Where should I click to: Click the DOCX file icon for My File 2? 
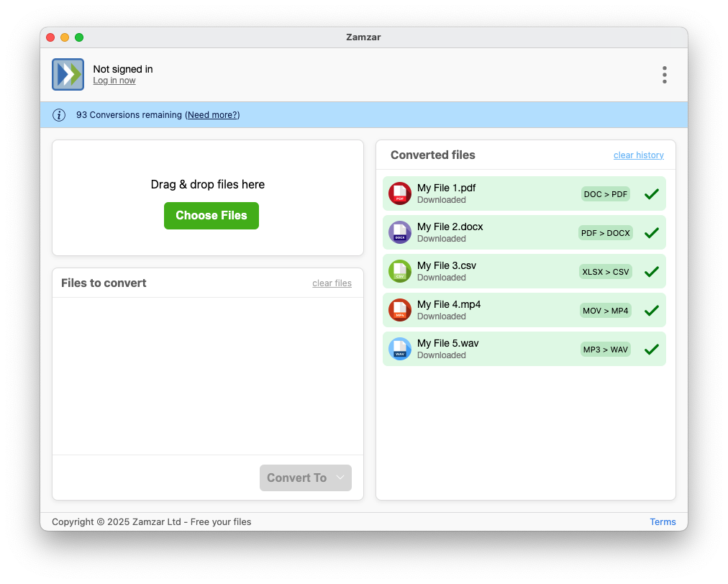click(x=400, y=232)
